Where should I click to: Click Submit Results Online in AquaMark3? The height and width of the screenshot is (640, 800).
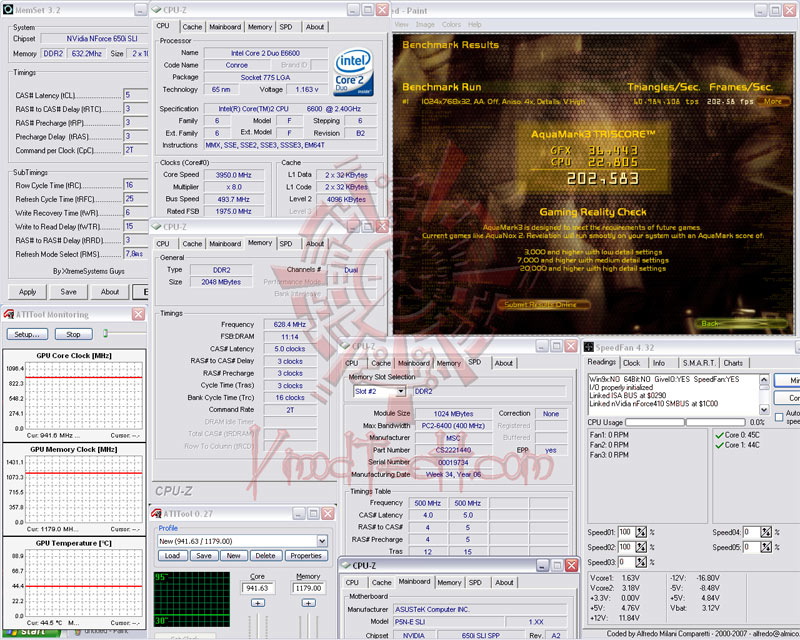point(544,305)
